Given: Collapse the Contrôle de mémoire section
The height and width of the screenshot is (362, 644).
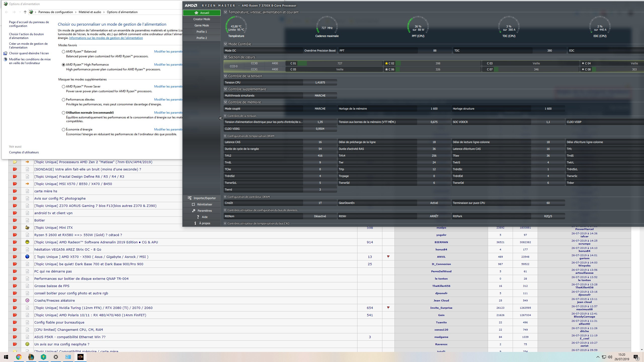Looking at the screenshot, I should tap(225, 102).
